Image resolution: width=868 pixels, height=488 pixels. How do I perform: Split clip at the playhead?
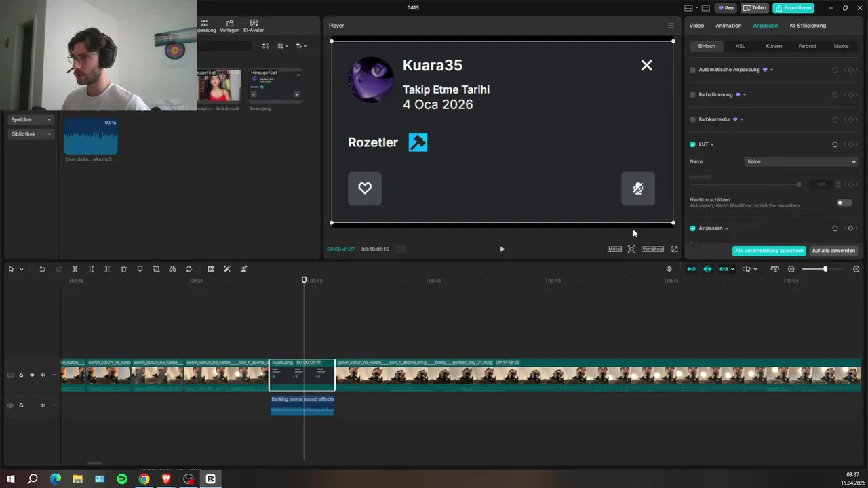pos(75,269)
